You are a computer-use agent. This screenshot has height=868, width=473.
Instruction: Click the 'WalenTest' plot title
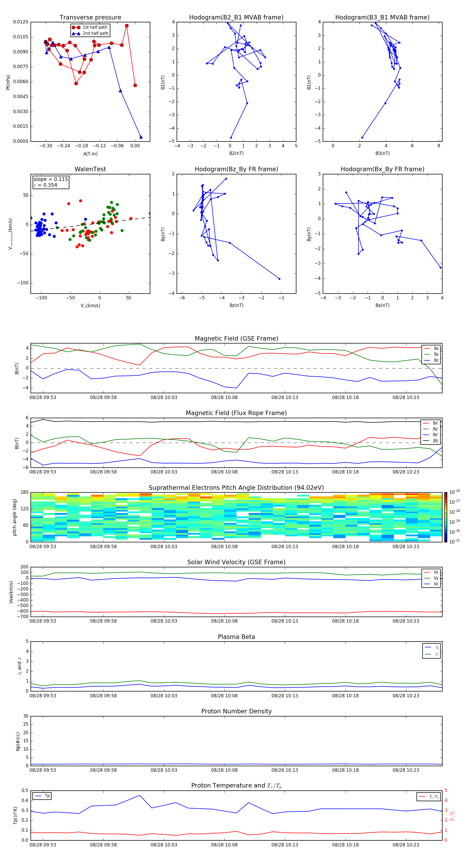tap(90, 169)
